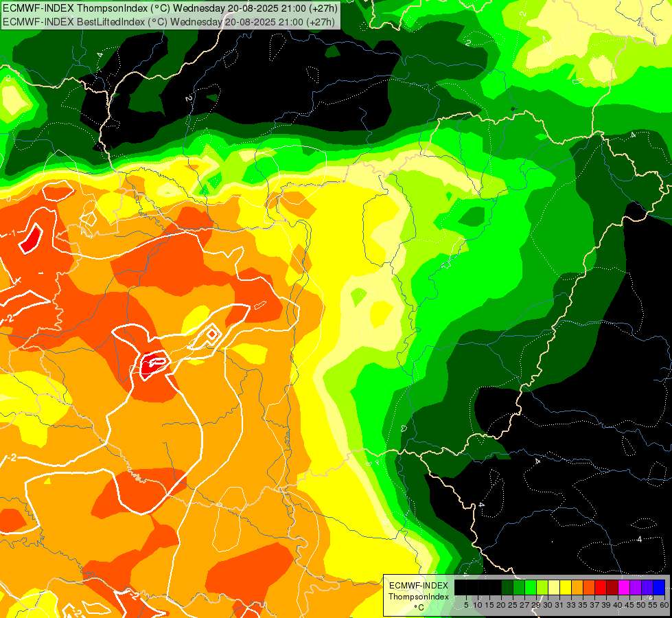Pick the indigo 50–55 legend swatch
The image size is (672, 618).
647,587
